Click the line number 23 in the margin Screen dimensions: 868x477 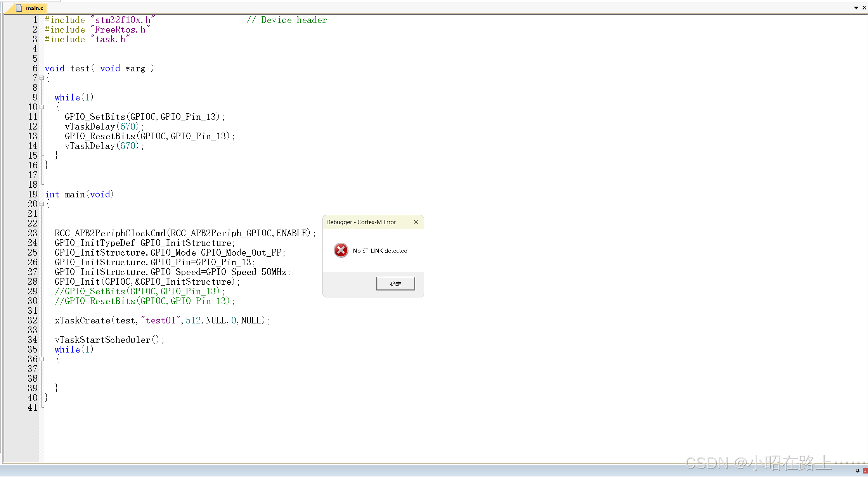click(x=32, y=233)
